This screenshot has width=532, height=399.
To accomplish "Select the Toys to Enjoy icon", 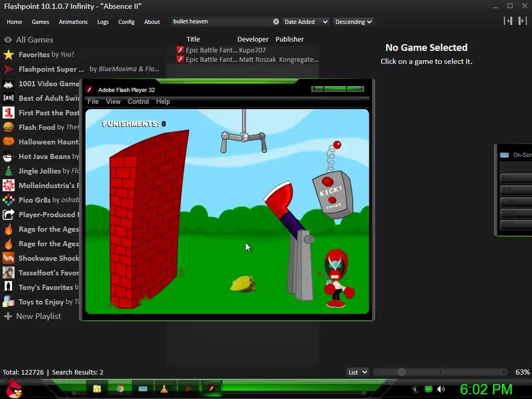I will pyautogui.click(x=8, y=302).
